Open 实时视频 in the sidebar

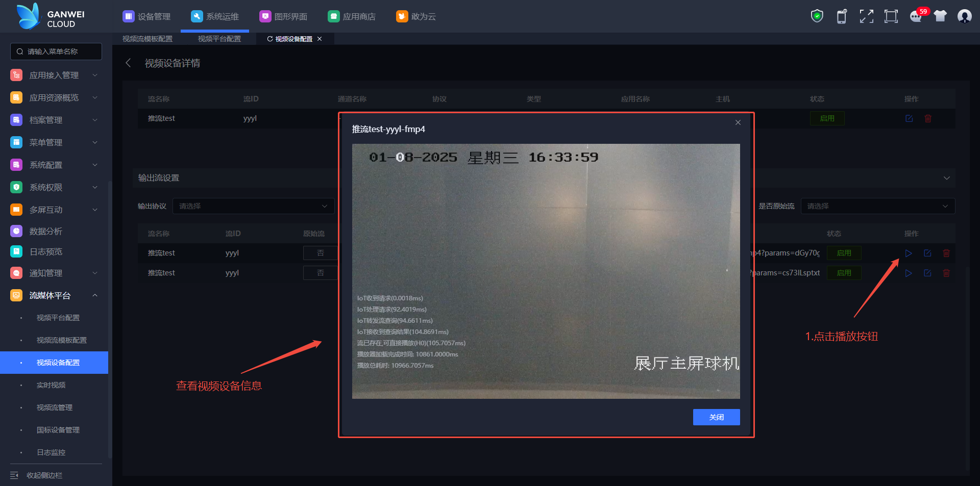(51, 385)
